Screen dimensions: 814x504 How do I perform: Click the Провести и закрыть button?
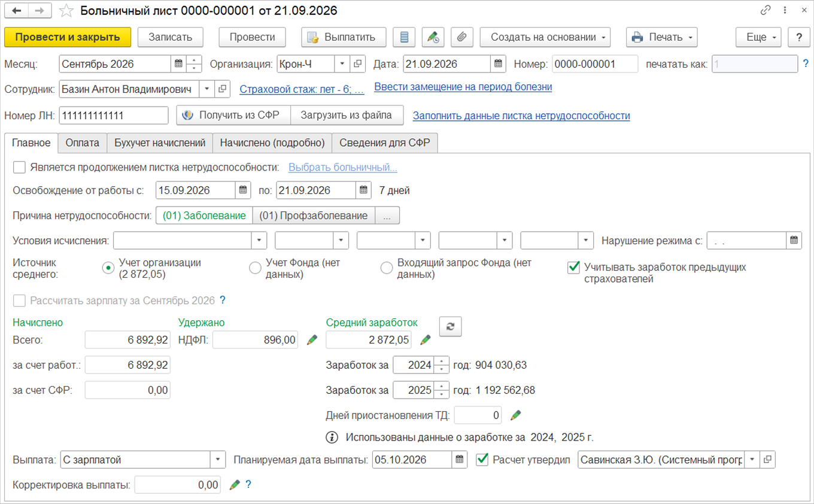[x=68, y=37]
